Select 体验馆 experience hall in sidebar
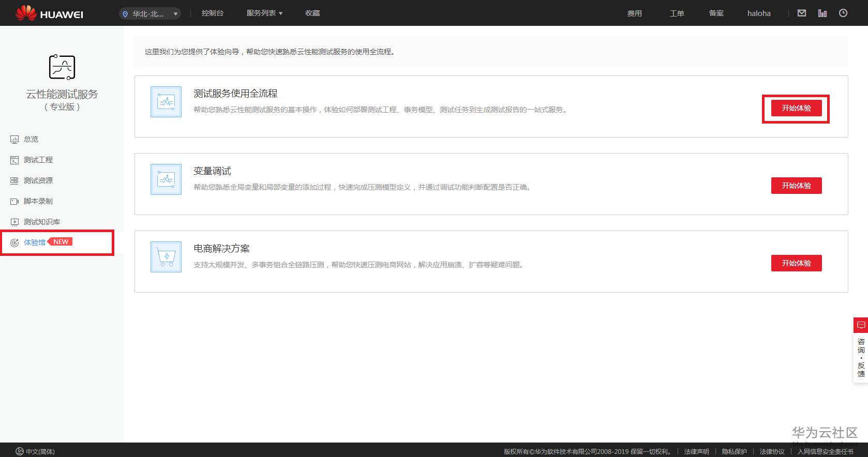 tap(35, 242)
